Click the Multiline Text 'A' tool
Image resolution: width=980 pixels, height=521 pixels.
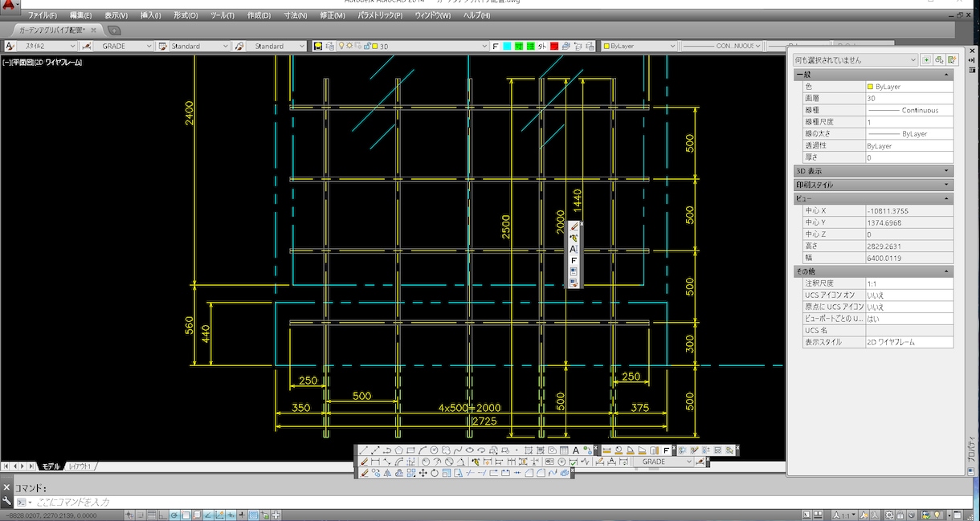576,450
